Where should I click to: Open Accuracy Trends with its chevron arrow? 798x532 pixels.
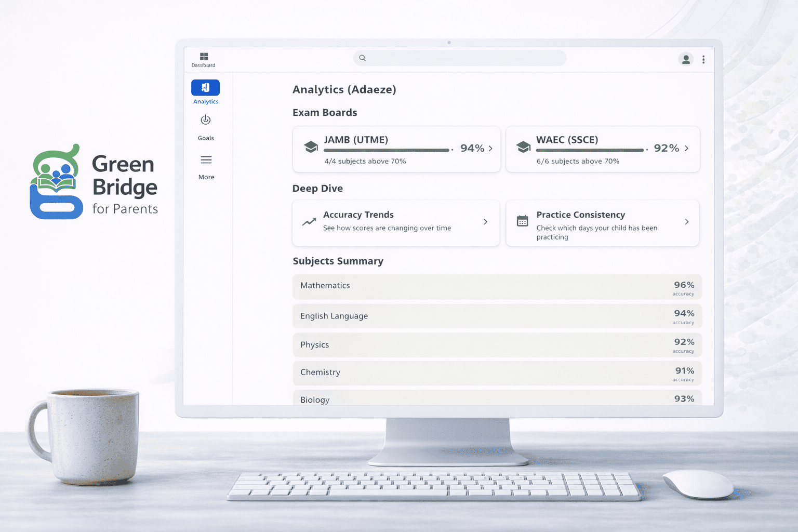[x=485, y=222]
